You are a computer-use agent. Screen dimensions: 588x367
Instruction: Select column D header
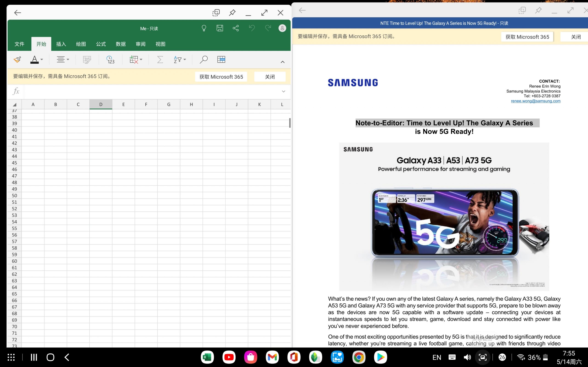pos(101,104)
